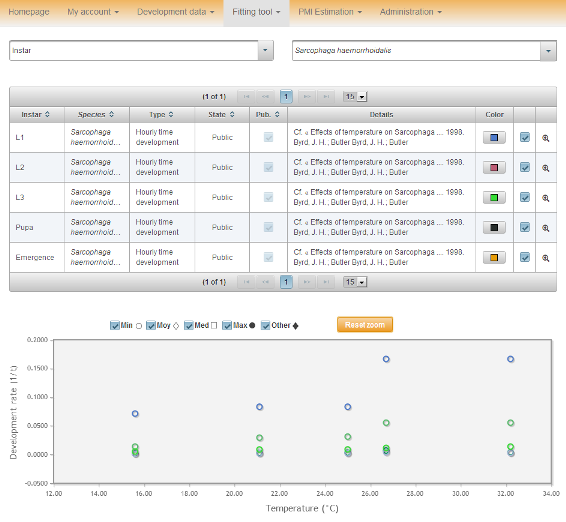This screenshot has height=522, width=566.
Task: Expand the PMI Estimation menu
Action: tap(330, 12)
